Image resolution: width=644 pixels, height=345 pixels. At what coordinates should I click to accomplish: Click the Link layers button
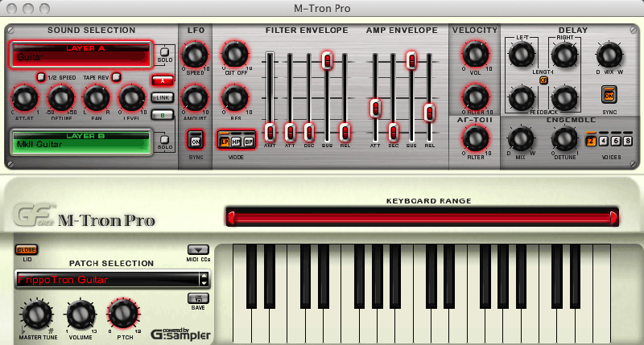pos(163,97)
